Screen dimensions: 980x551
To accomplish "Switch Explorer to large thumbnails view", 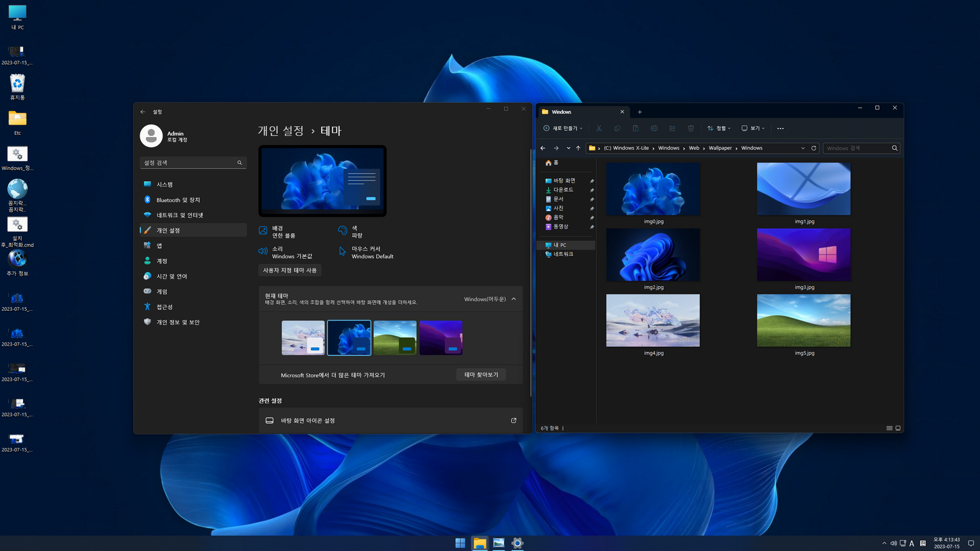I will (x=898, y=428).
